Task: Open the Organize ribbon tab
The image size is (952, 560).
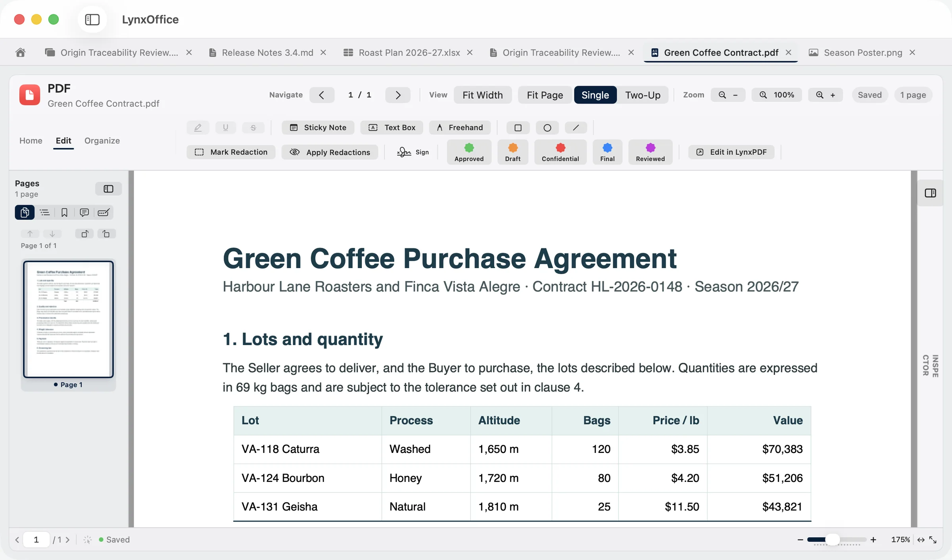Action: coord(102,140)
